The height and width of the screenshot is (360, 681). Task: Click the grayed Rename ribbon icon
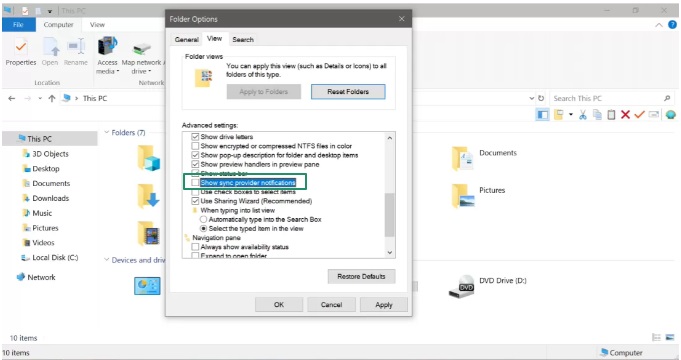point(76,46)
